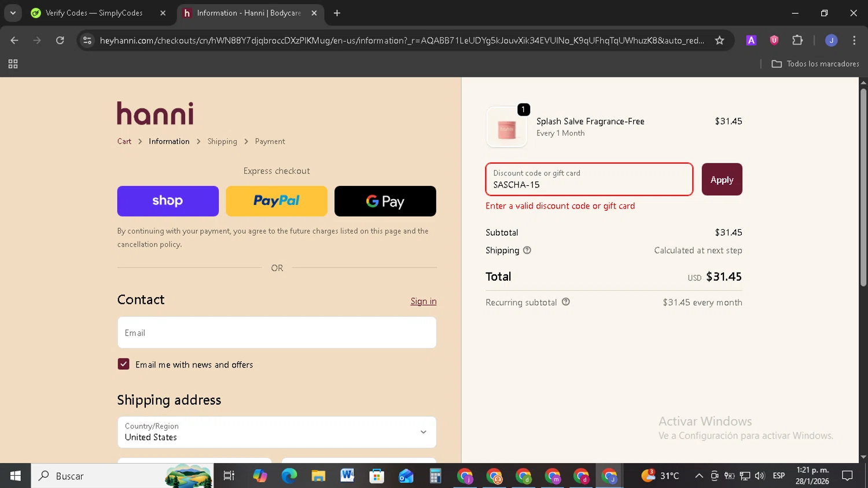The width and height of the screenshot is (868, 488).
Task: Open Todos los marcadores folder
Action: 815,64
